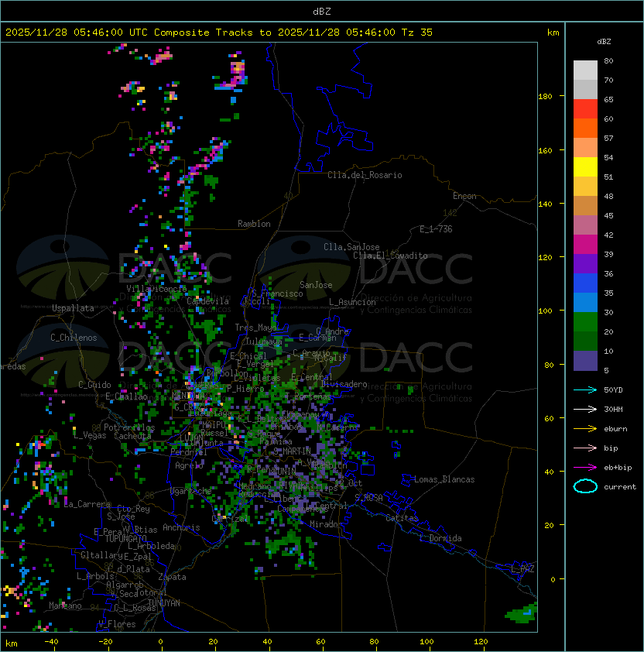The image size is (644, 652).
Task: Click the '180' tick on vertical km axis
Action: (x=545, y=97)
